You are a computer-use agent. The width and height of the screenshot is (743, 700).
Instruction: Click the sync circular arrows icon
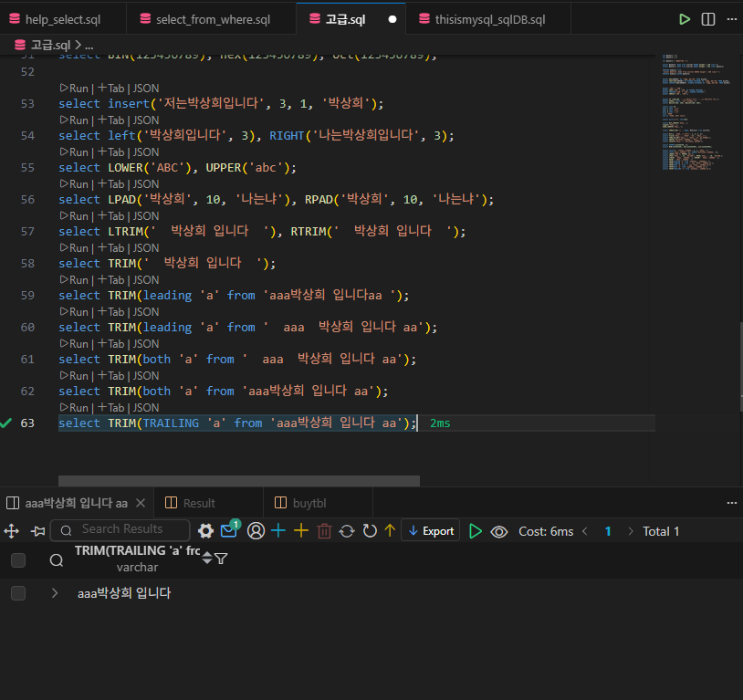347,531
